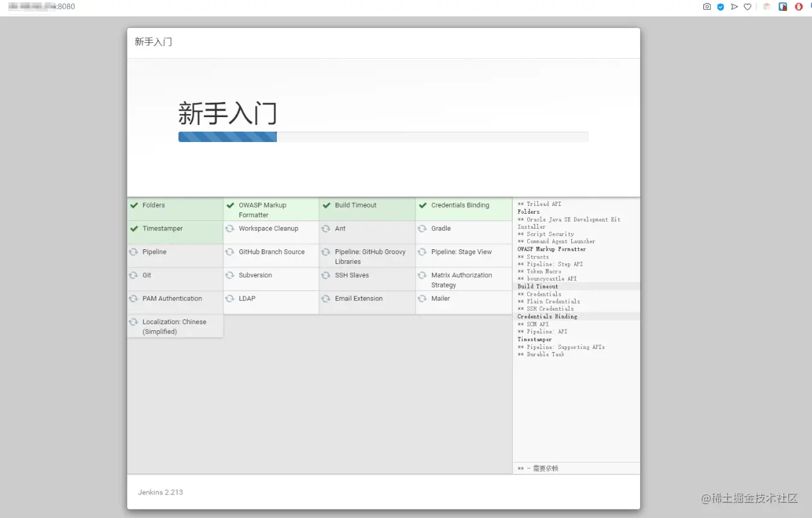Click '** Command Agent Launcher' log line
This screenshot has height=518, width=812.
pos(556,241)
